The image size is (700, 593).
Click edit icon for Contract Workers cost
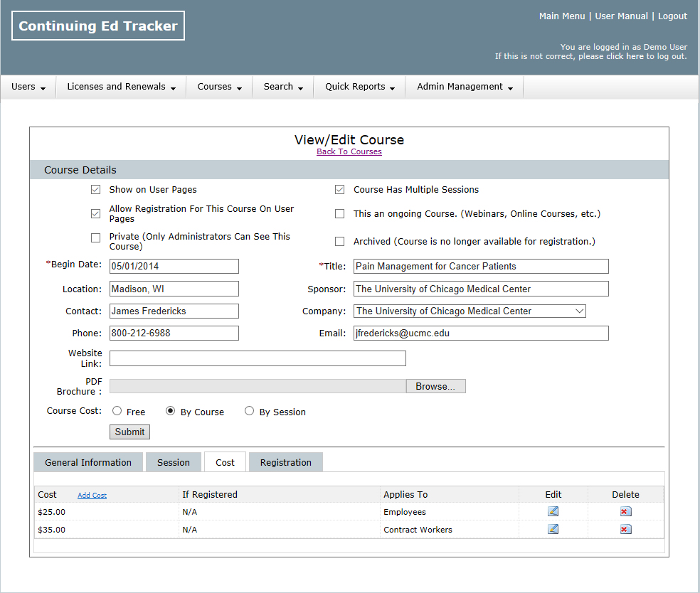[x=553, y=529]
